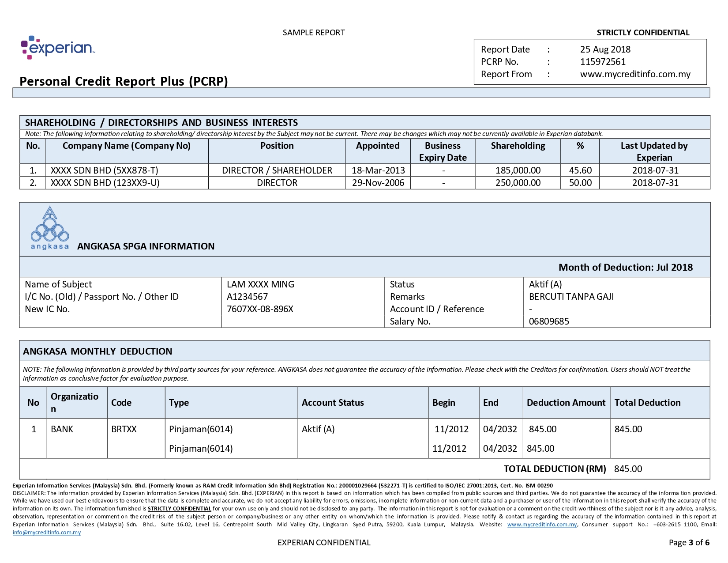Select shareholding amount 185,000.00
This screenshot has width=728, height=563.
[x=518, y=170]
